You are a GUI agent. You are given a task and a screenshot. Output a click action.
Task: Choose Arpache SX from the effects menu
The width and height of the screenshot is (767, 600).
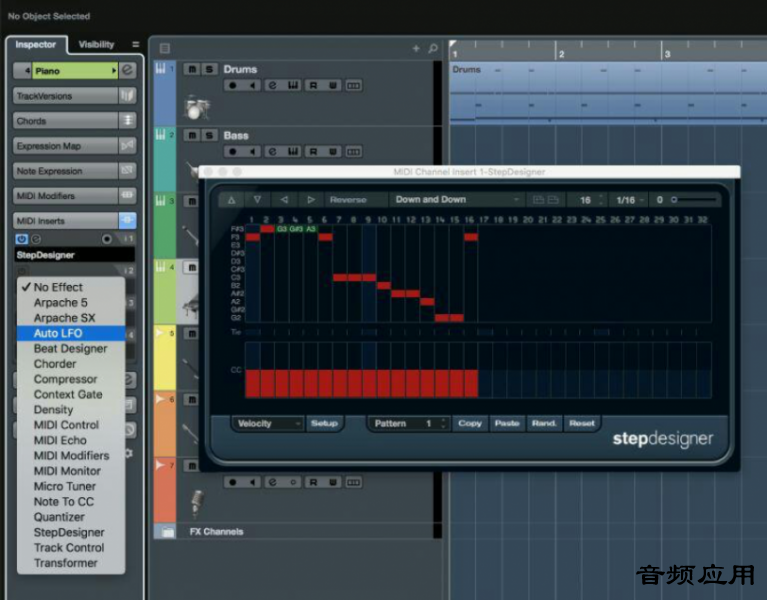click(71, 318)
